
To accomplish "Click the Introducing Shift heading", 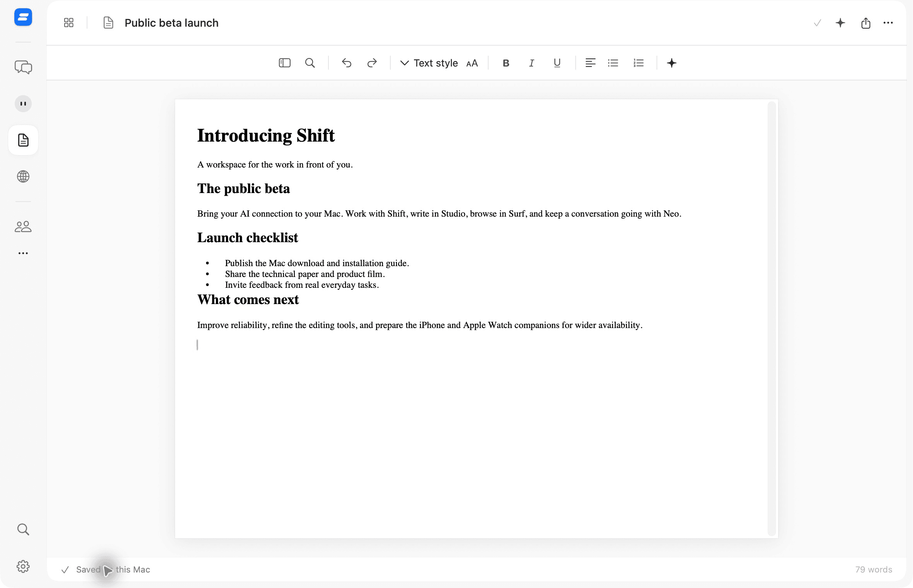I will 266,135.
